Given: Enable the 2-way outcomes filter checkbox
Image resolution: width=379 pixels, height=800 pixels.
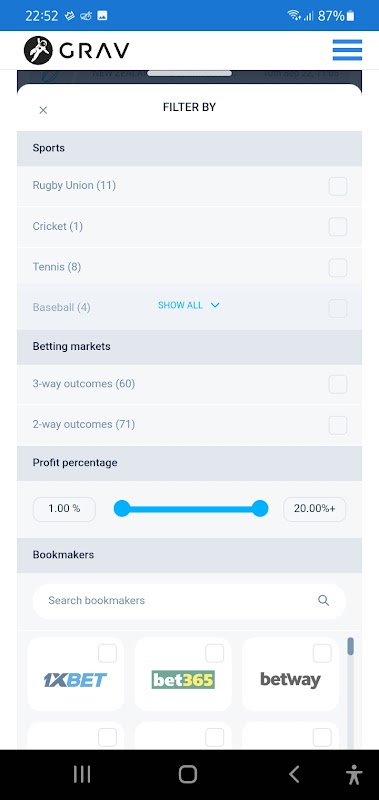Looking at the screenshot, I should [338, 425].
